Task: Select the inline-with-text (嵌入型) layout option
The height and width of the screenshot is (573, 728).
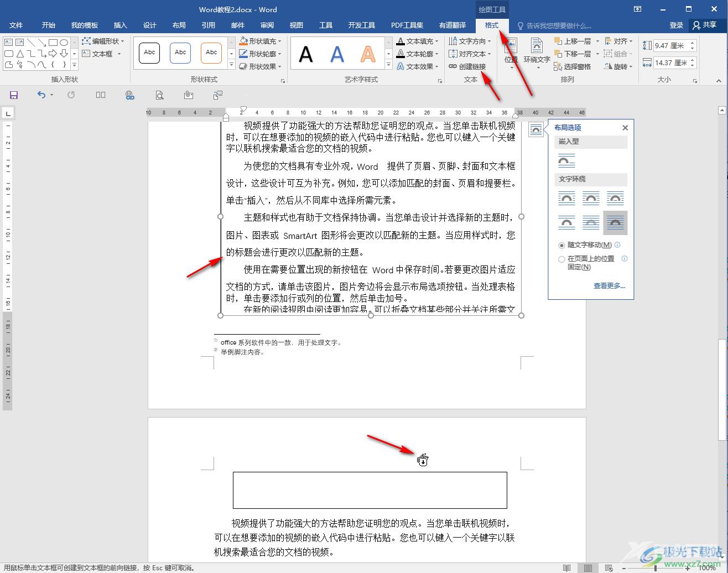Action: (566, 161)
